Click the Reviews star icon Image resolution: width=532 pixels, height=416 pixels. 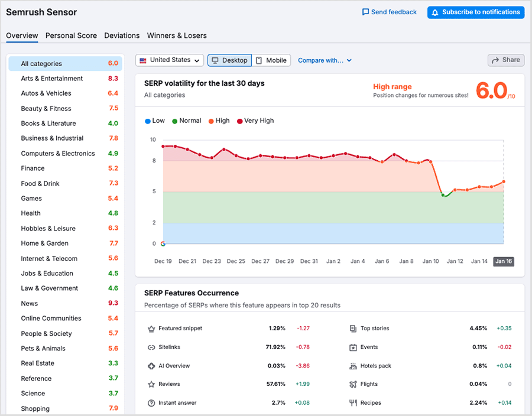point(151,384)
